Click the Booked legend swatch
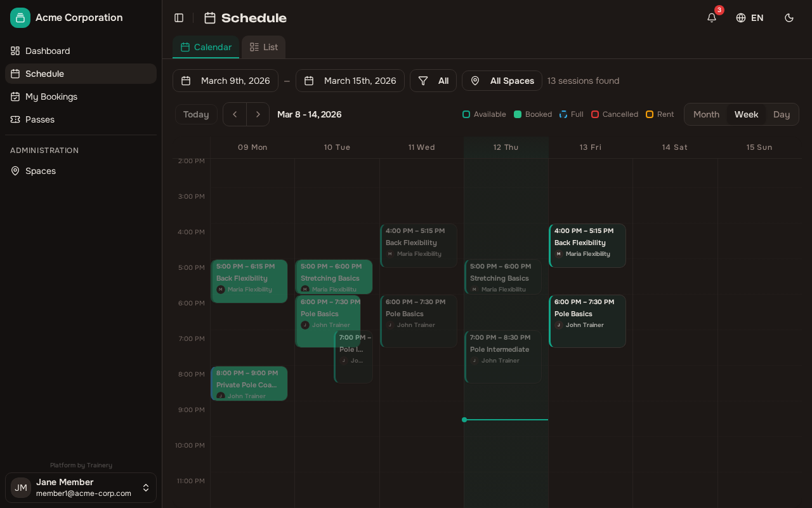 [x=518, y=114]
